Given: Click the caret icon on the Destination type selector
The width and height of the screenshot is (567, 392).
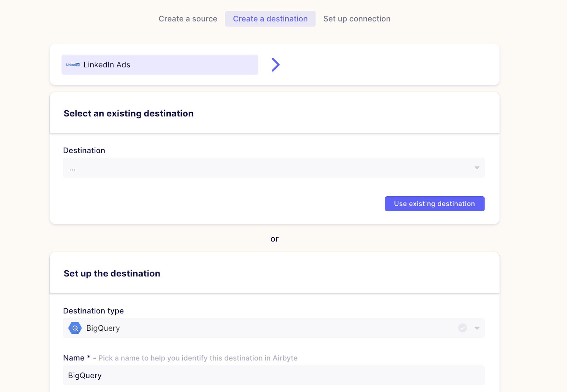Looking at the screenshot, I should pyautogui.click(x=476, y=328).
